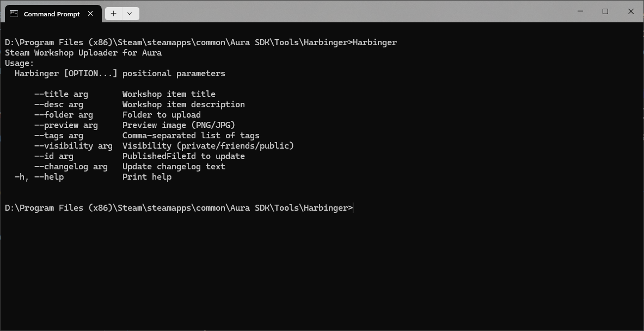Click 'Steam Workshop Uploader for Aura' line
Image resolution: width=644 pixels, height=331 pixels.
(83, 53)
